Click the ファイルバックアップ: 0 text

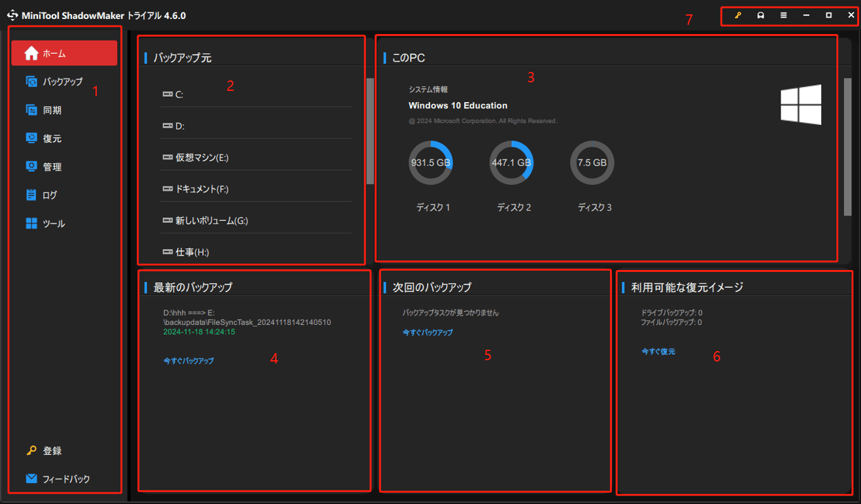pyautogui.click(x=672, y=322)
